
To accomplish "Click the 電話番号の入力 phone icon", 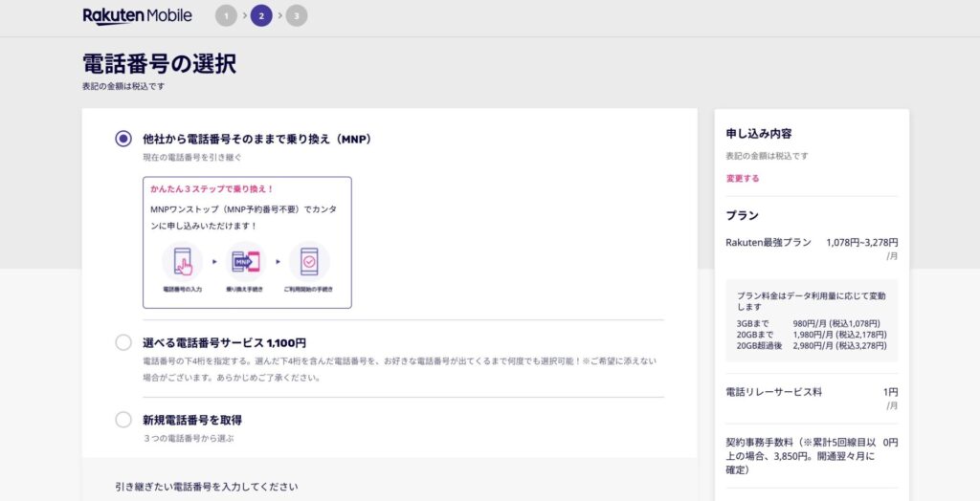I will [181, 261].
